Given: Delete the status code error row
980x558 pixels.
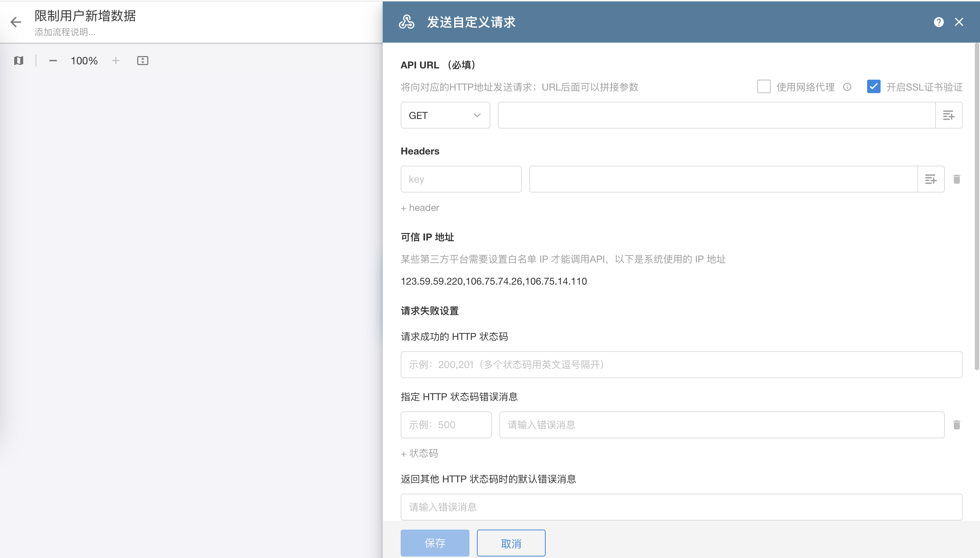Looking at the screenshot, I should point(956,424).
